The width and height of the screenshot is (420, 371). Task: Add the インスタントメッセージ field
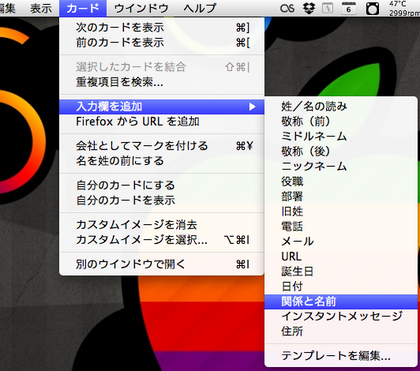point(341,316)
